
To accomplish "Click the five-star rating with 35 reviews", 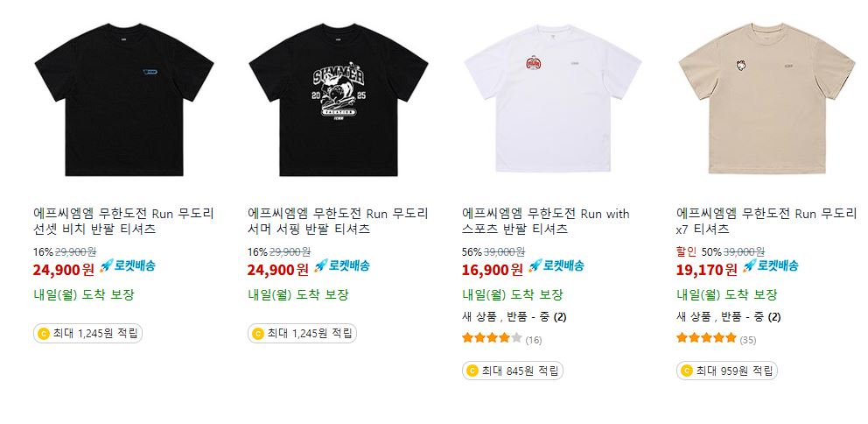I will (716, 338).
